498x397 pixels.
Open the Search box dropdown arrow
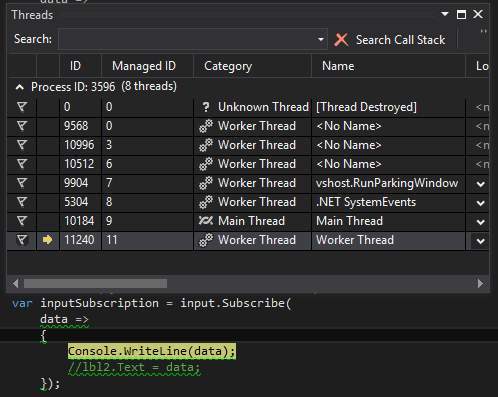321,40
